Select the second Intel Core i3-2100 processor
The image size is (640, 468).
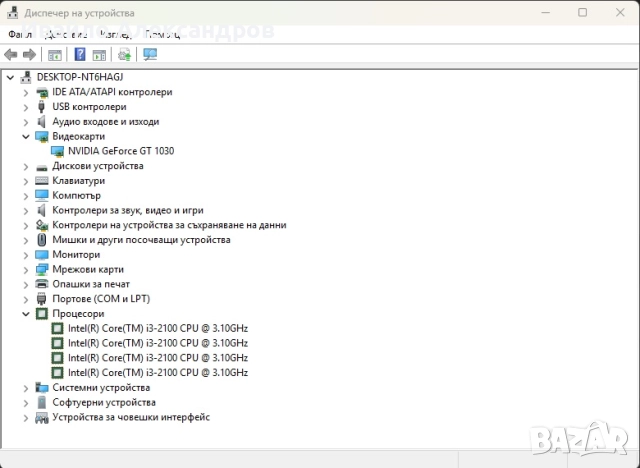158,343
